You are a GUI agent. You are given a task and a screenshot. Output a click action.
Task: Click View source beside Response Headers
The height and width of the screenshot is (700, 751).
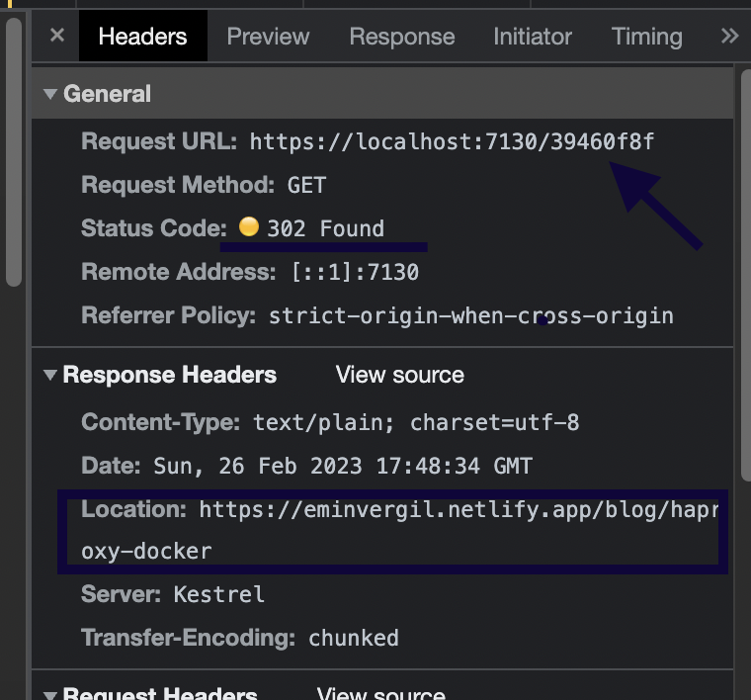[399, 375]
